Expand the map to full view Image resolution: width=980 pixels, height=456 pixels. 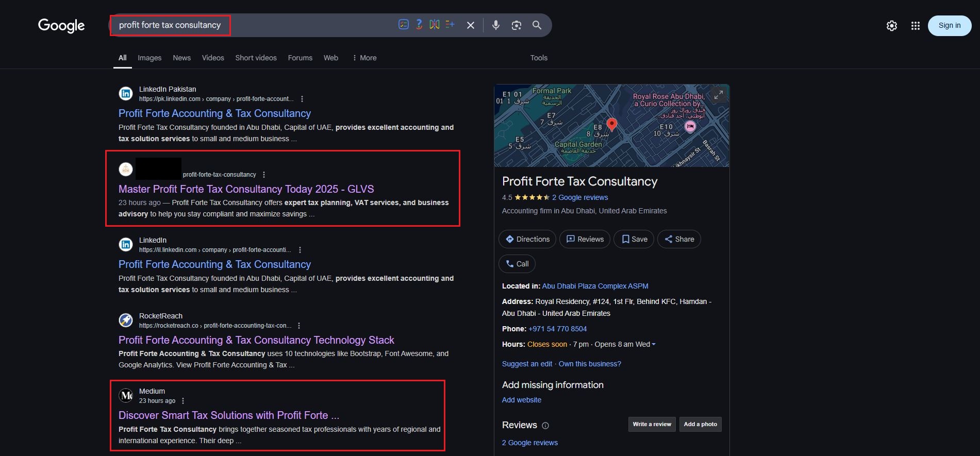pyautogui.click(x=718, y=95)
